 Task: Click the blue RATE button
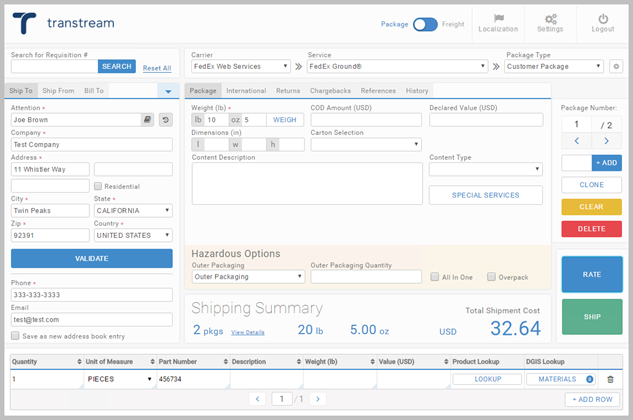tap(592, 274)
